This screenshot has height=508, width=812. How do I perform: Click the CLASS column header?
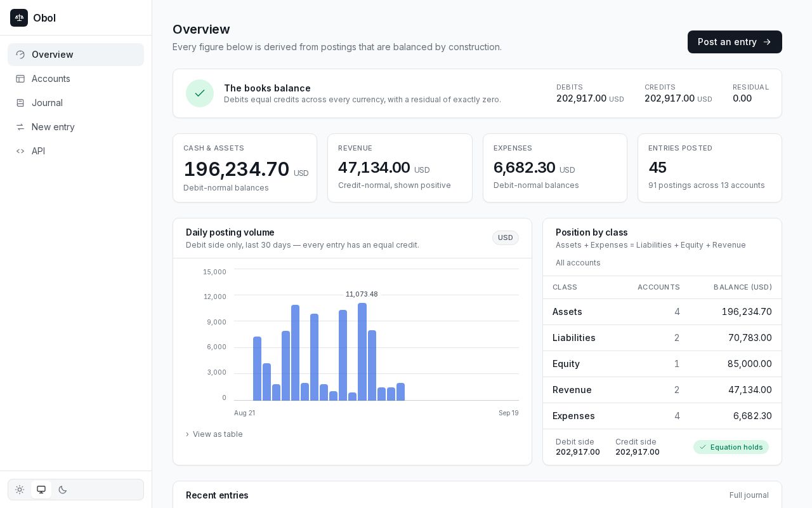click(565, 287)
